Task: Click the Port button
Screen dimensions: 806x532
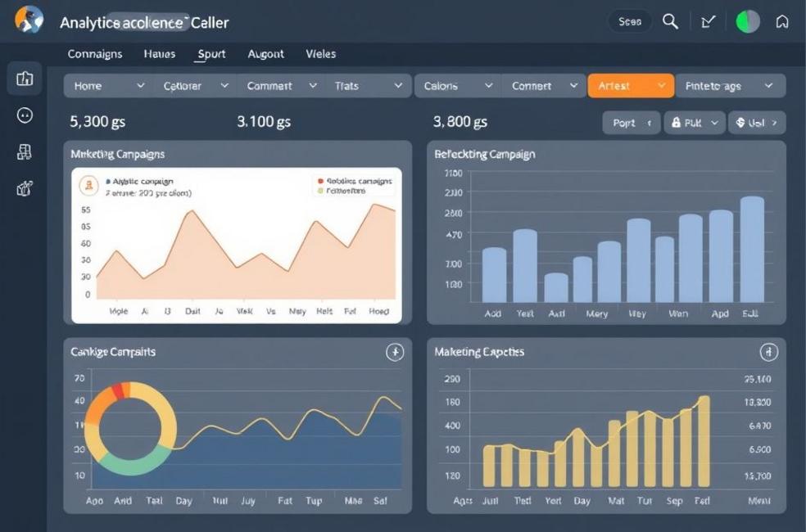Action: click(631, 123)
